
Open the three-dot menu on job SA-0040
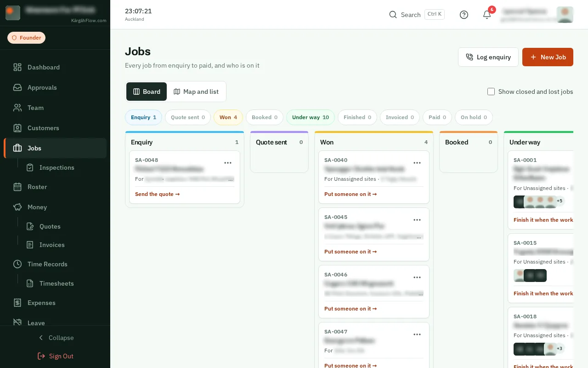point(417,163)
